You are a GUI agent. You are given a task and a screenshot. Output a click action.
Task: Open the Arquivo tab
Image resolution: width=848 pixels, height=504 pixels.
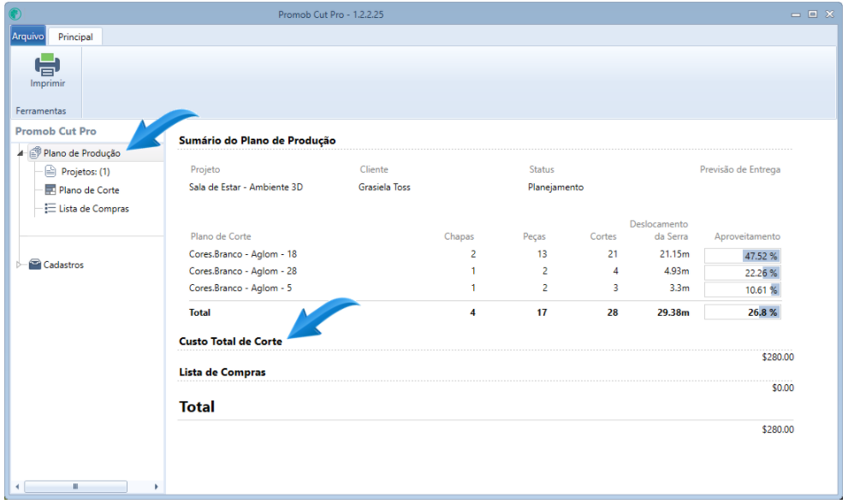[27, 37]
